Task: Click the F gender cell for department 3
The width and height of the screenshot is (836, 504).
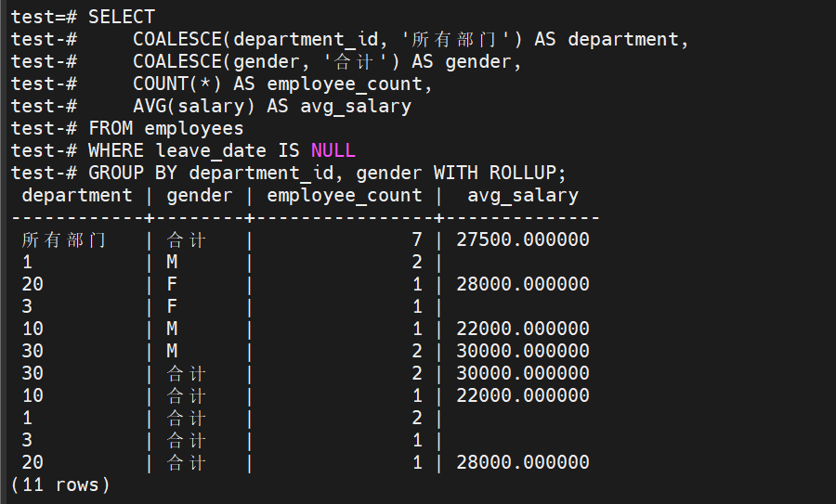Action: pyautogui.click(x=172, y=306)
